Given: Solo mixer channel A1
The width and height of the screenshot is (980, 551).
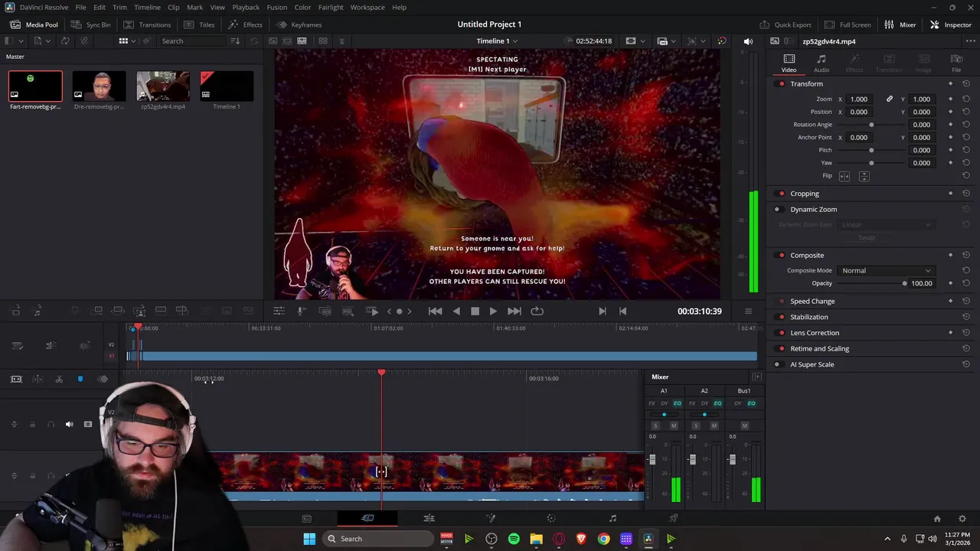Looking at the screenshot, I should click(655, 425).
